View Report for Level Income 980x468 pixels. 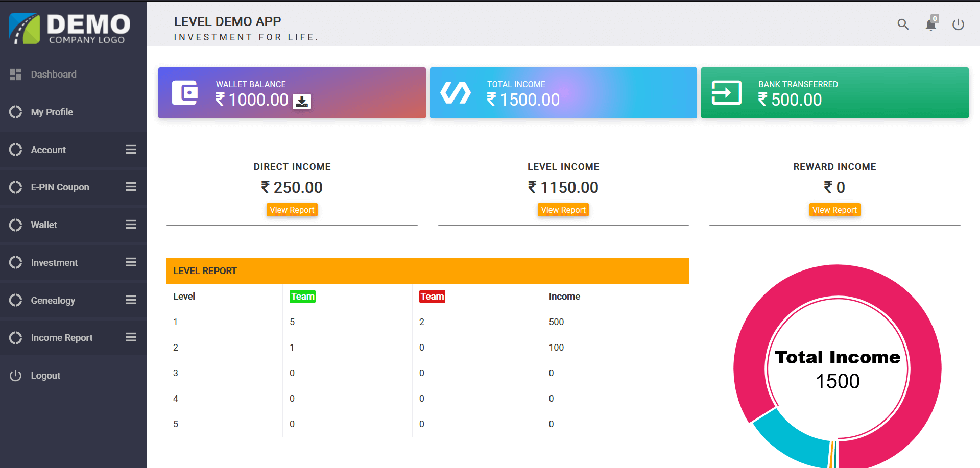(x=563, y=210)
